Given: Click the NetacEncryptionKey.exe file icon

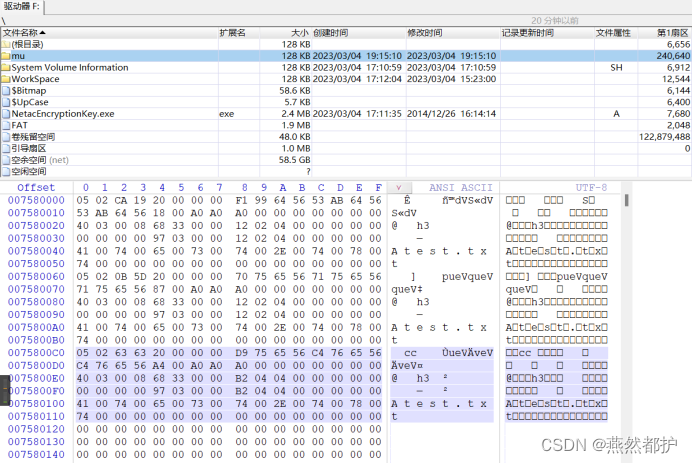Looking at the screenshot, I should (x=6, y=113).
